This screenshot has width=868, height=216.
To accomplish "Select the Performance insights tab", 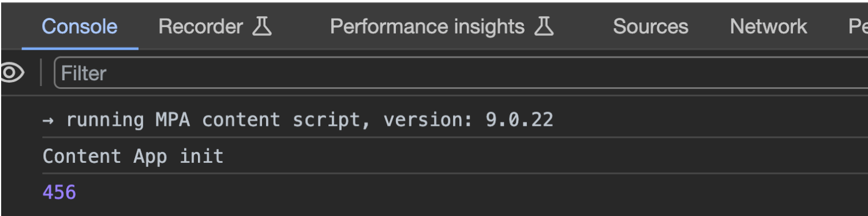I will 442,27.
